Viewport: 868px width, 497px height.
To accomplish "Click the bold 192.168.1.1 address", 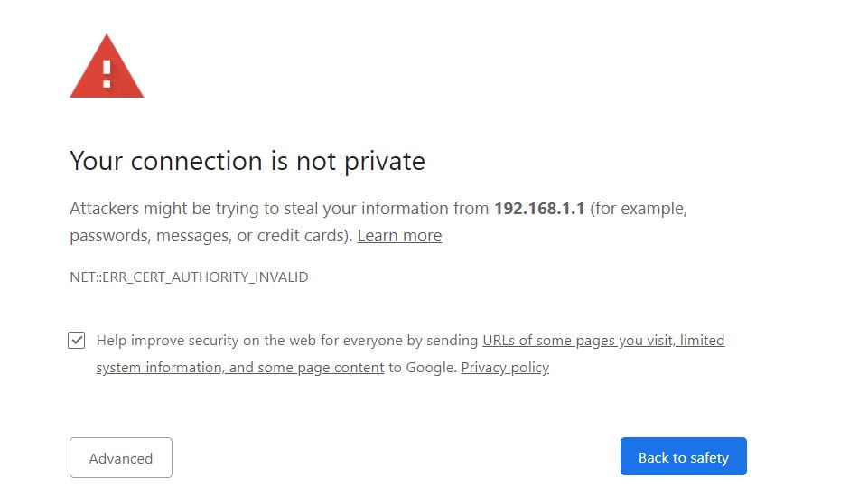I will click(539, 209).
